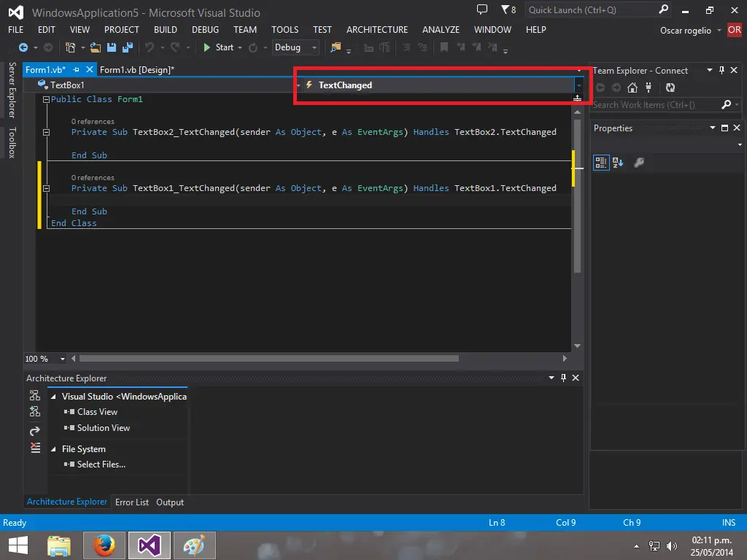Click the Home icon in Team Explorer
The image size is (747, 560).
pyautogui.click(x=632, y=87)
